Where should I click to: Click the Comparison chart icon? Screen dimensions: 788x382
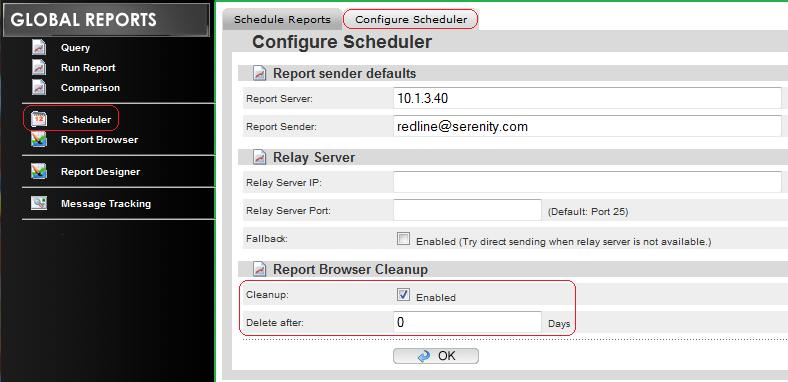[39, 87]
